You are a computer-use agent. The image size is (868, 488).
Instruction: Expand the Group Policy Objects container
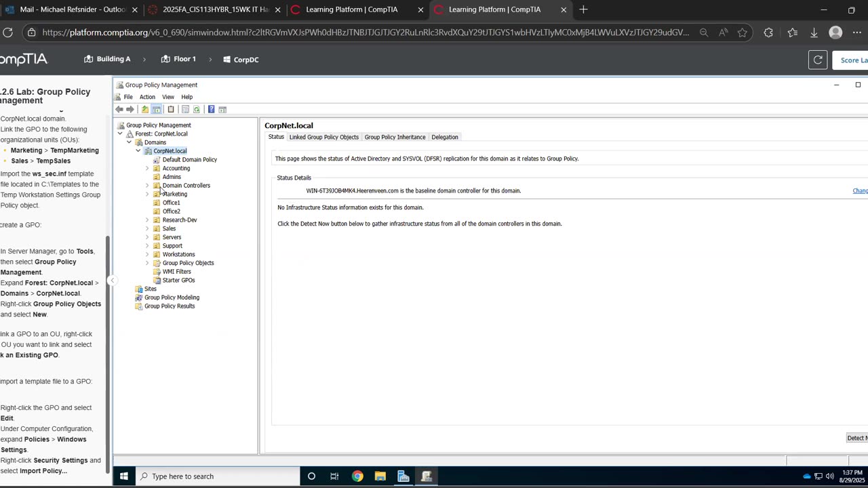point(147,263)
